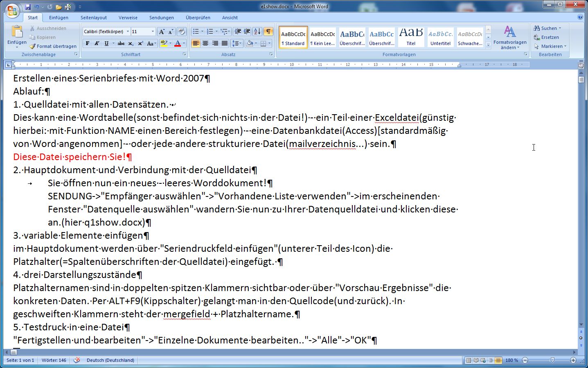Toggle justified text alignment
This screenshot has height=368, width=588.
(x=225, y=43)
